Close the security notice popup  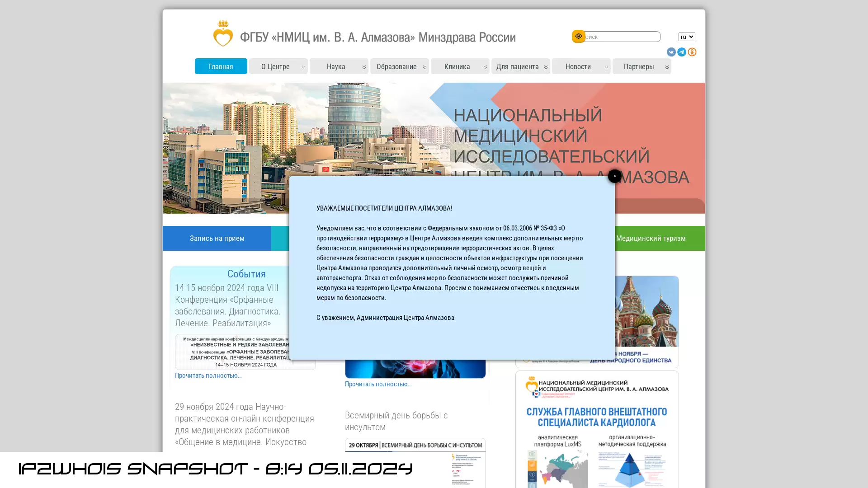(614, 176)
